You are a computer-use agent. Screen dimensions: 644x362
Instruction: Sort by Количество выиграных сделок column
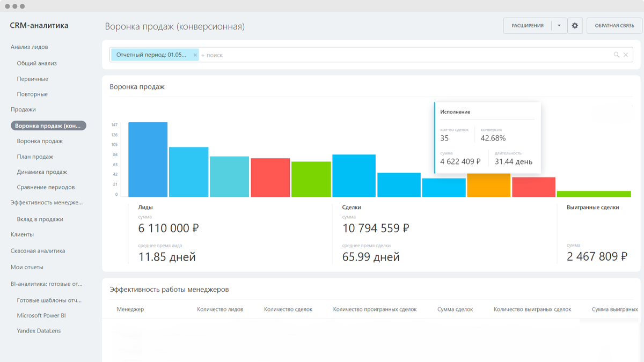coord(532,309)
